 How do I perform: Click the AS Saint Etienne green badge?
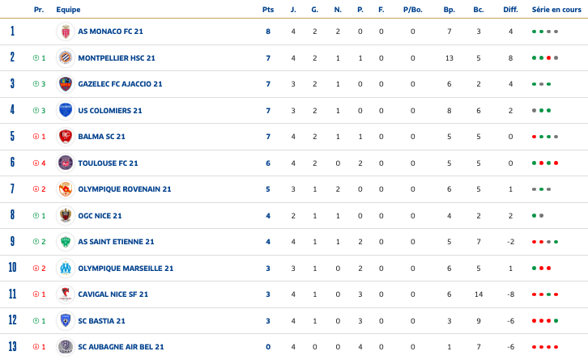(66, 242)
